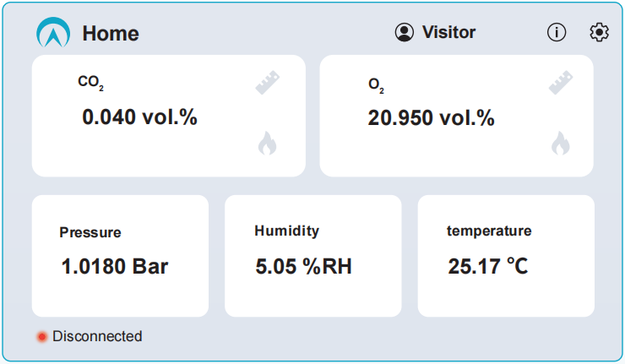
Task: Open the settings gear icon
Action: pyautogui.click(x=599, y=32)
